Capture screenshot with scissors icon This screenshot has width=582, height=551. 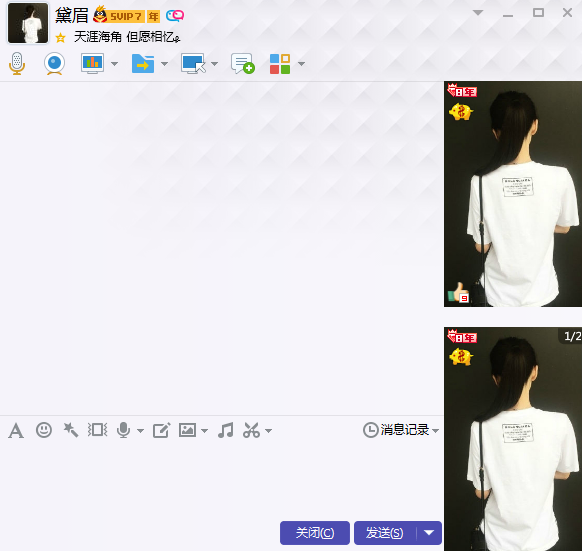click(x=251, y=430)
